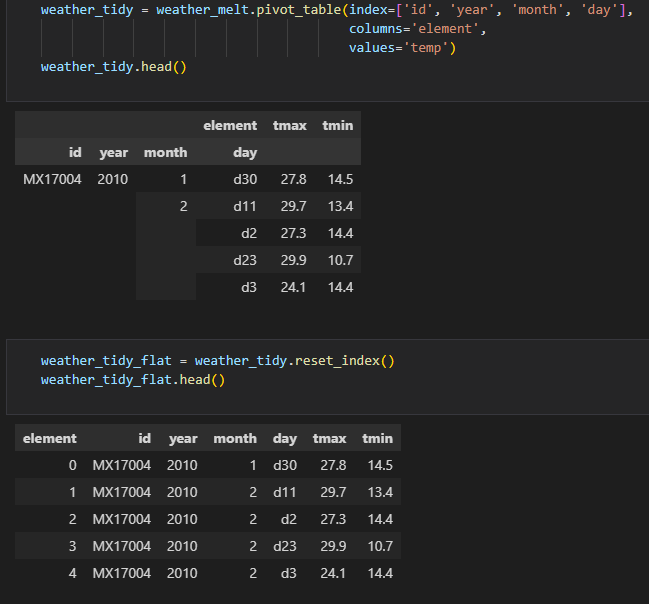
Task: Click year index header in pivot table output
Action: [x=113, y=152]
